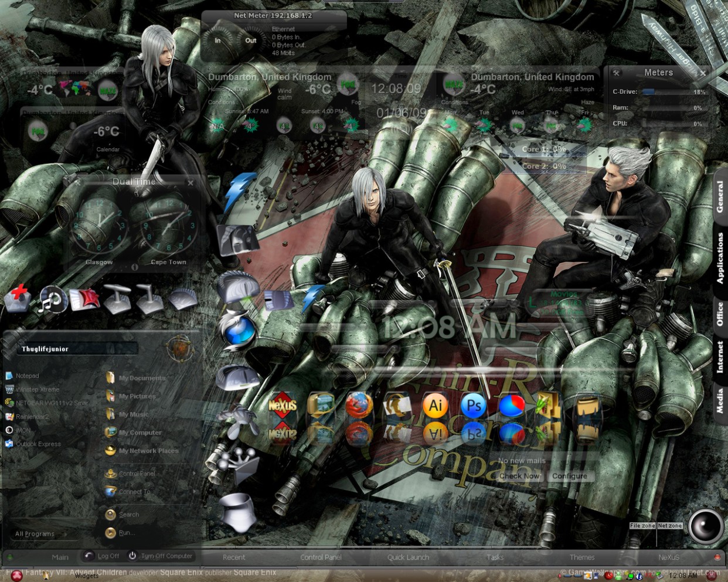Click the Net Meter In gauge
The height and width of the screenshot is (582, 728).
pos(218,40)
